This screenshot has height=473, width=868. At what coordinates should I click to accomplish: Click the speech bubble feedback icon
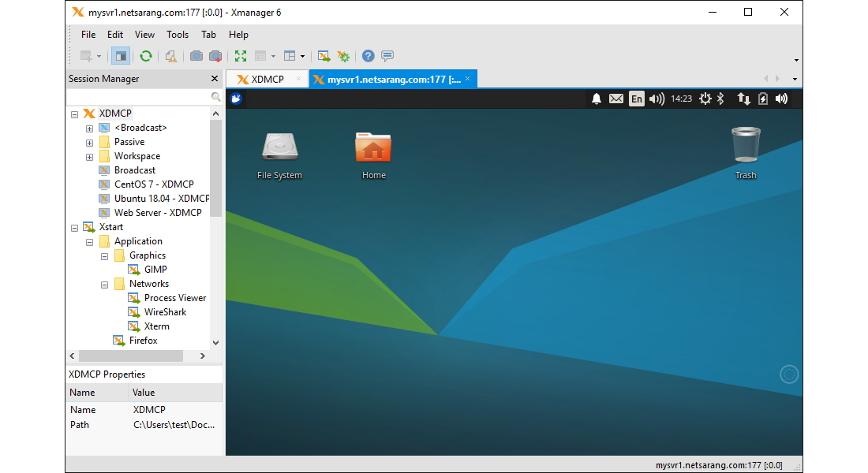(387, 56)
